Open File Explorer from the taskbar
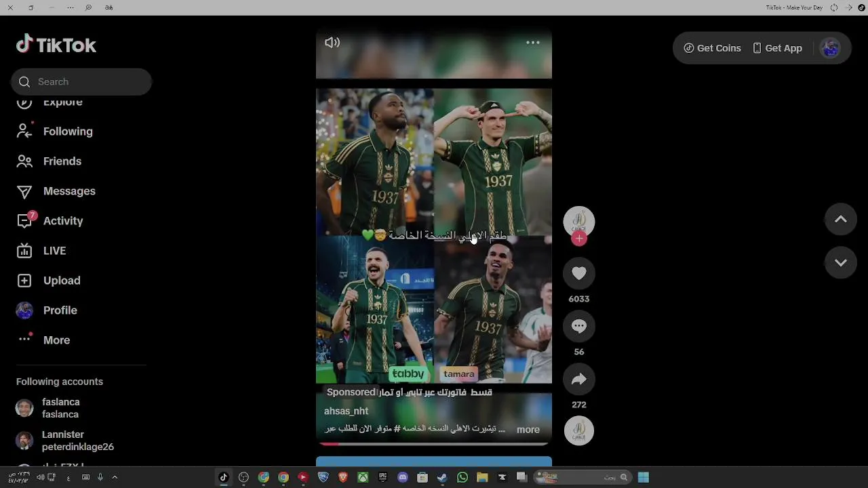The width and height of the screenshot is (868, 488). [482, 477]
